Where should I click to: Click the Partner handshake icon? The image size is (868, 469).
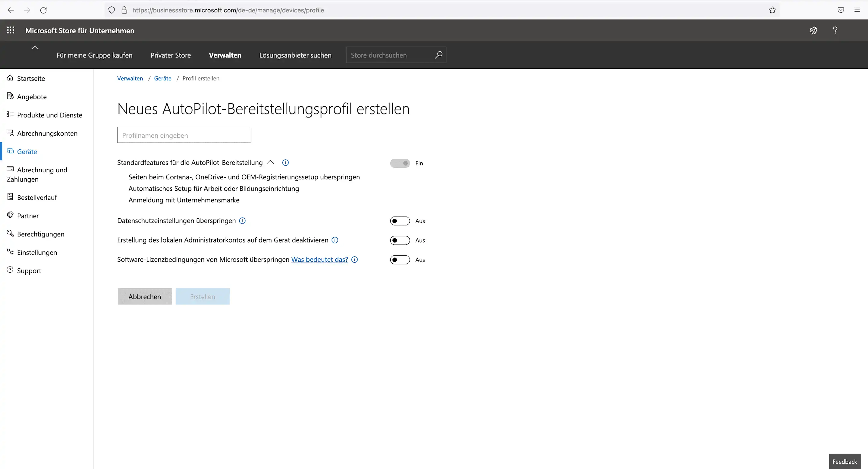click(x=10, y=215)
